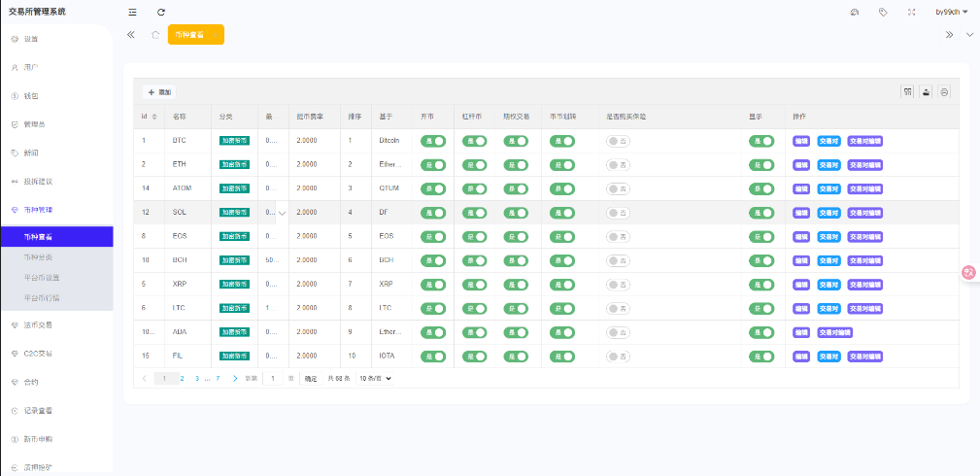Click the 新闻 icon in sidebar

coord(15,153)
